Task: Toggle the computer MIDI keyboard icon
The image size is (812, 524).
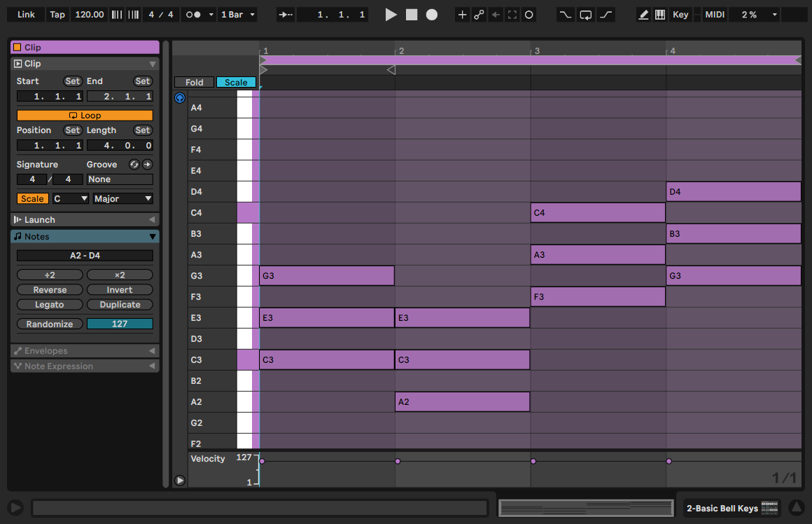Action: tap(660, 15)
